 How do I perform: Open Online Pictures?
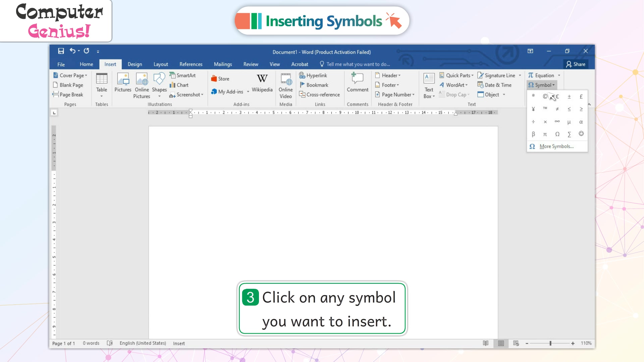[142, 86]
